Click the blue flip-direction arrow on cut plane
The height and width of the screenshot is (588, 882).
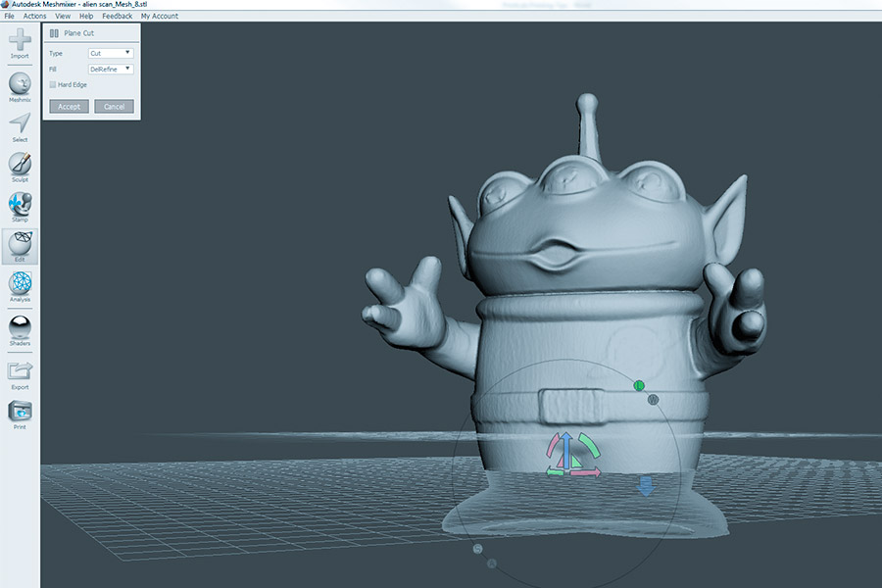(645, 486)
